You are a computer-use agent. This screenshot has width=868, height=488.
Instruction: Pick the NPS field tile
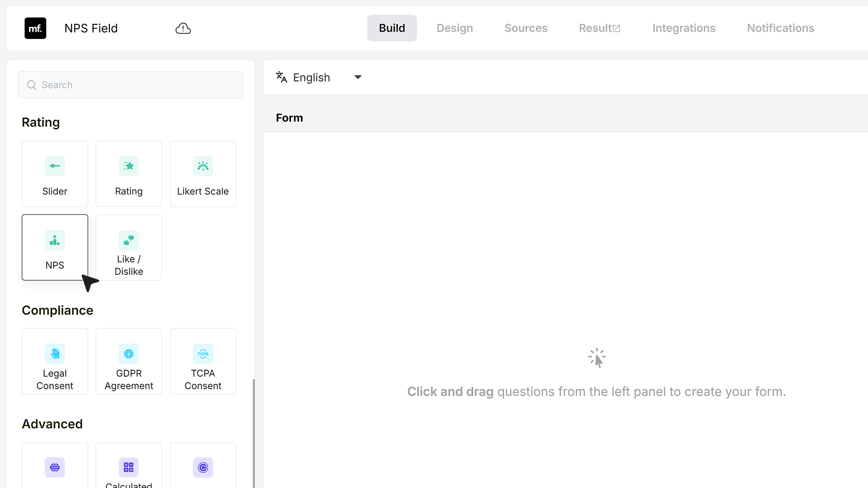click(55, 247)
